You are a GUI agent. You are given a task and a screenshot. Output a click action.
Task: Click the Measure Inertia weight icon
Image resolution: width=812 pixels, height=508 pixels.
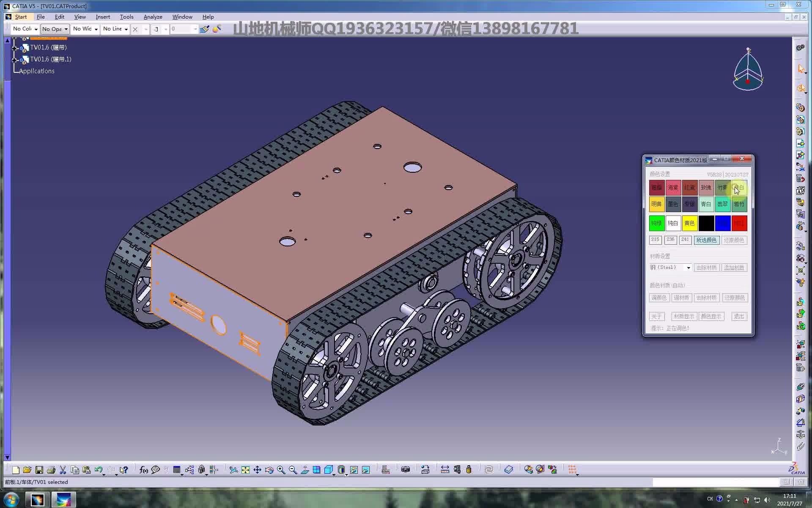469,469
